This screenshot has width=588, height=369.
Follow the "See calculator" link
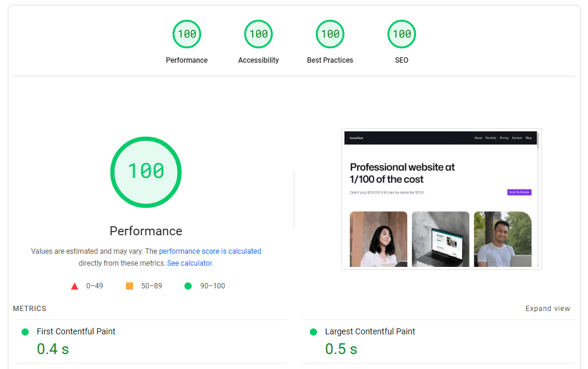[x=189, y=263]
